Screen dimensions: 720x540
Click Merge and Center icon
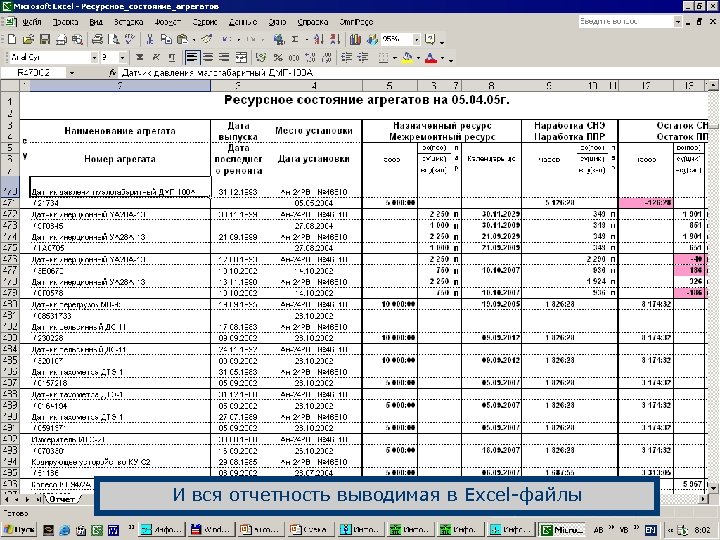pos(241,57)
